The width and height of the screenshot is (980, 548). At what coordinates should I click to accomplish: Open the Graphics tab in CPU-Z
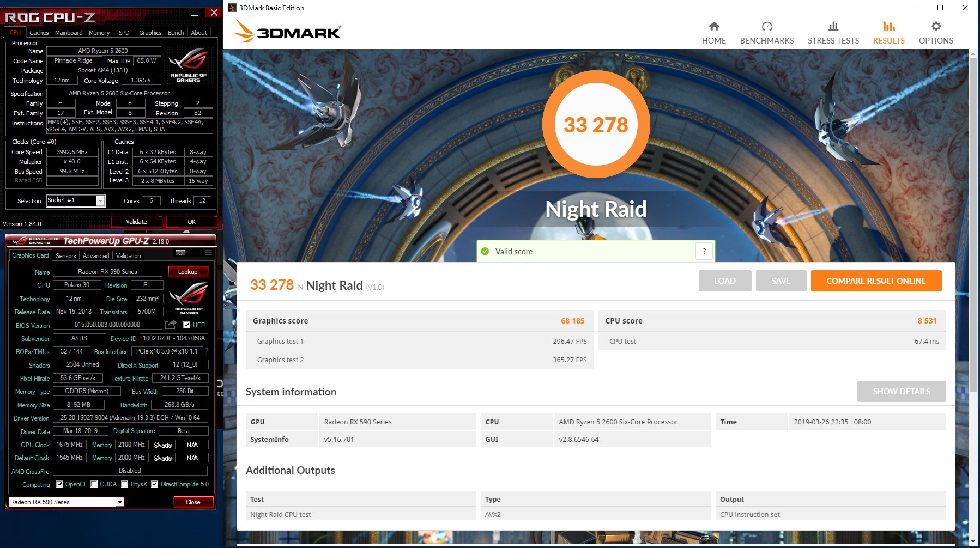coord(150,33)
